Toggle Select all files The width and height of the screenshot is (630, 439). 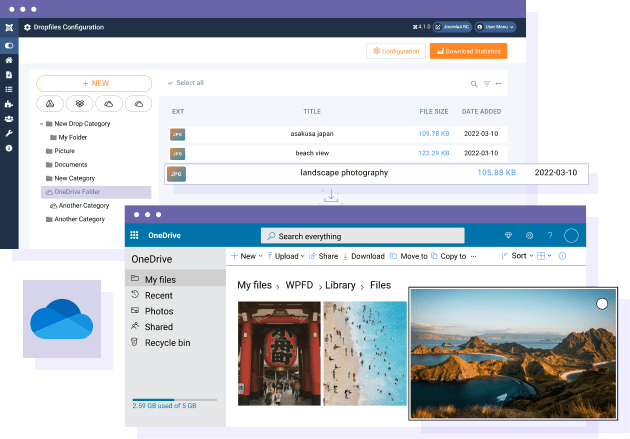click(186, 83)
